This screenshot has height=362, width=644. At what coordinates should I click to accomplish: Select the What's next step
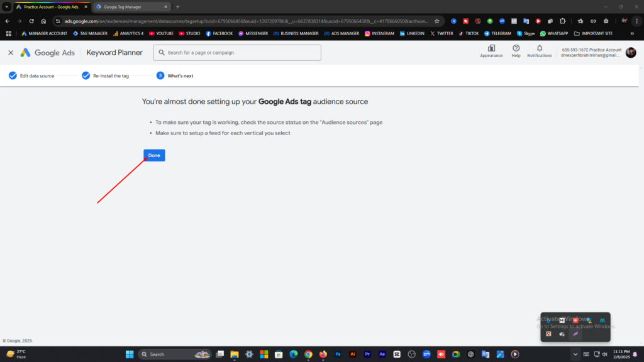[x=175, y=75]
